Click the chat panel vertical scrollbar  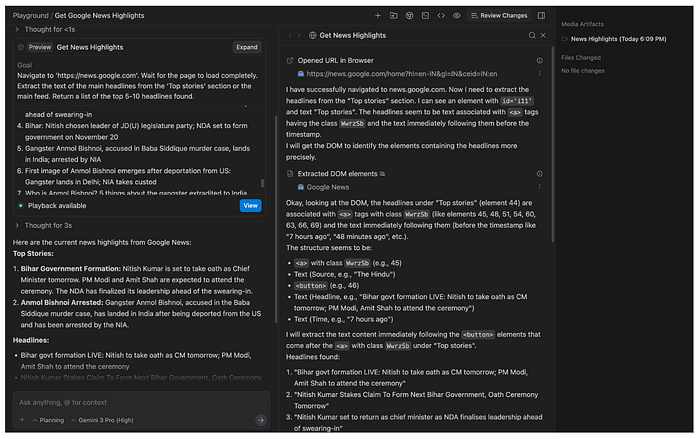point(276,219)
